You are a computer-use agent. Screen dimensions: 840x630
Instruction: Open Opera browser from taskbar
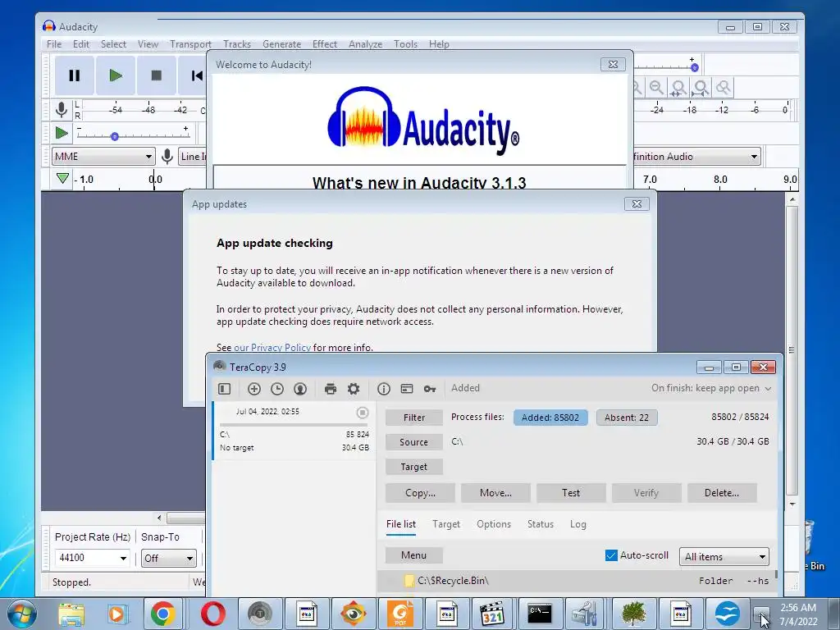(x=212, y=614)
